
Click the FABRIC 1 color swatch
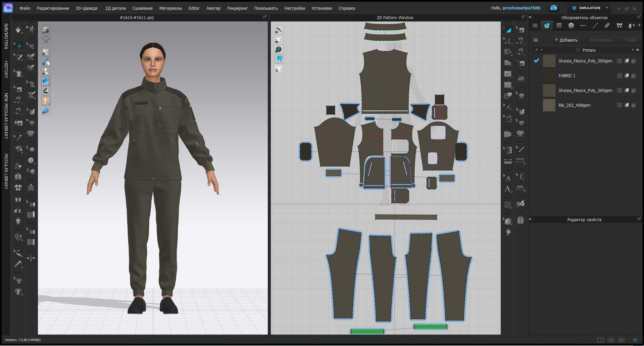click(549, 76)
